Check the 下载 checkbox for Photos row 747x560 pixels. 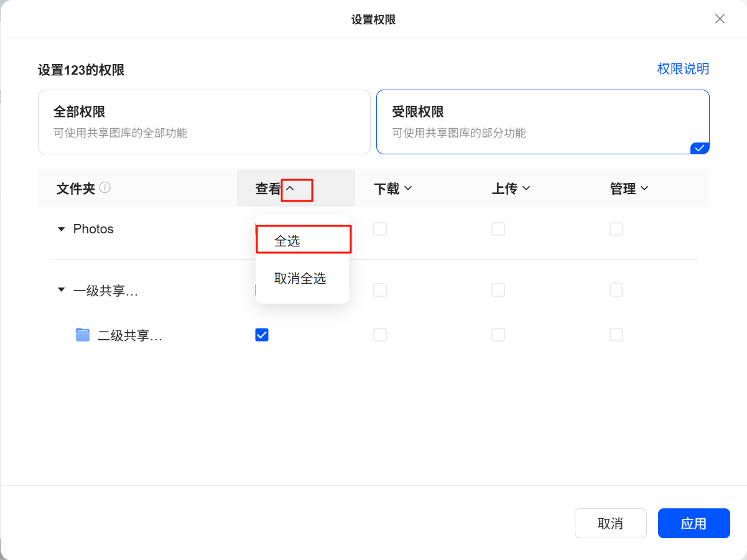coord(380,229)
